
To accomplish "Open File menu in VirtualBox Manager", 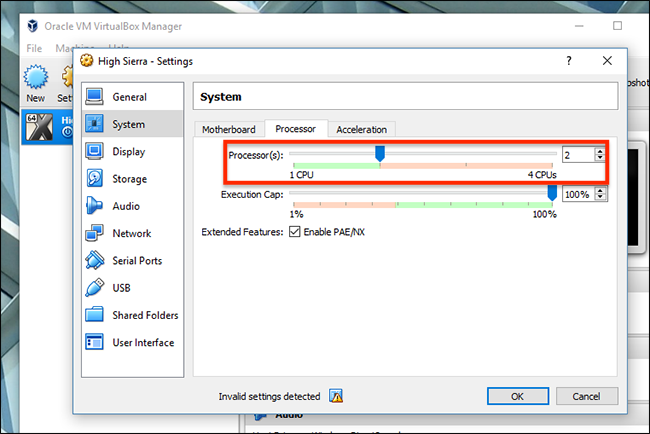I will coord(34,48).
